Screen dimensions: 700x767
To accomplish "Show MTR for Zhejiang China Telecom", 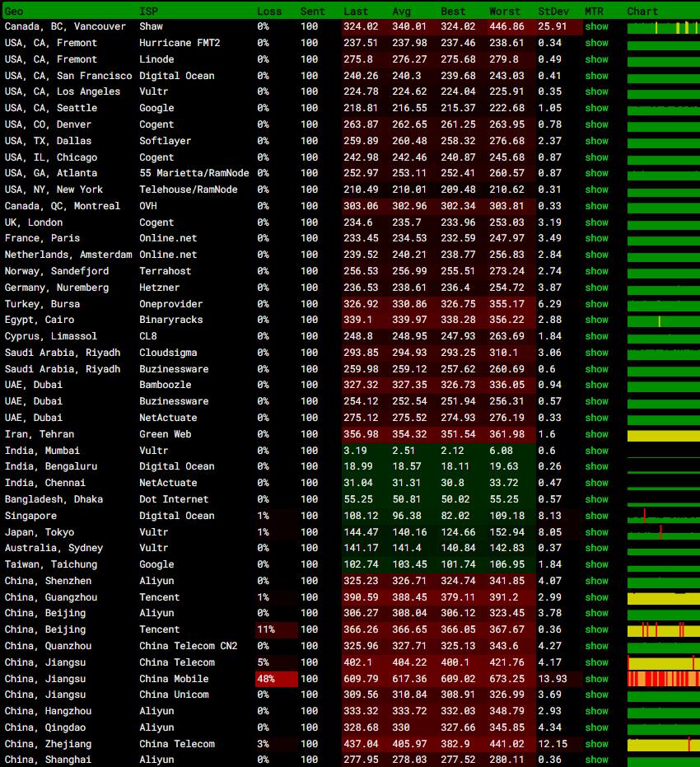I will [596, 744].
